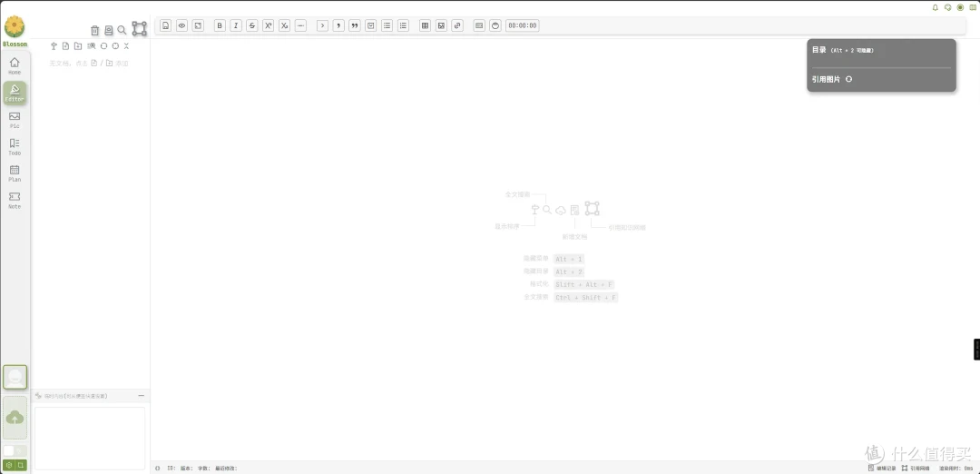Click the round face icon before timer
Image resolution: width=980 pixels, height=474 pixels.
click(x=495, y=25)
